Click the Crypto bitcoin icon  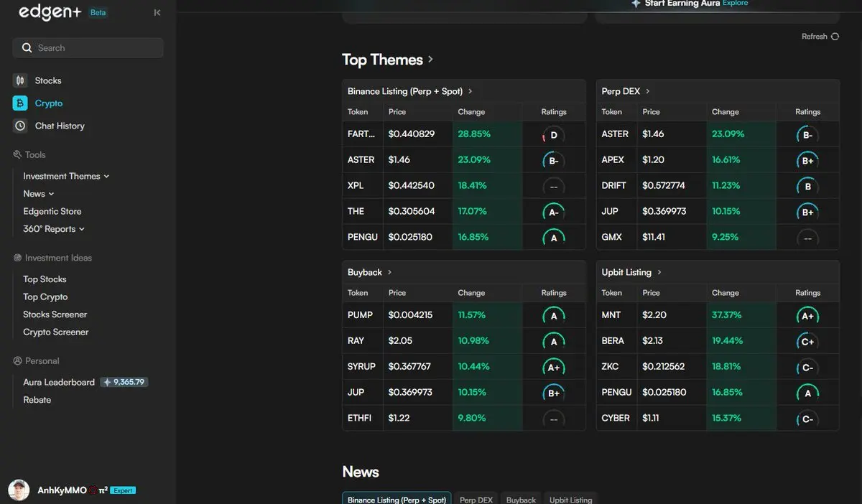click(20, 103)
